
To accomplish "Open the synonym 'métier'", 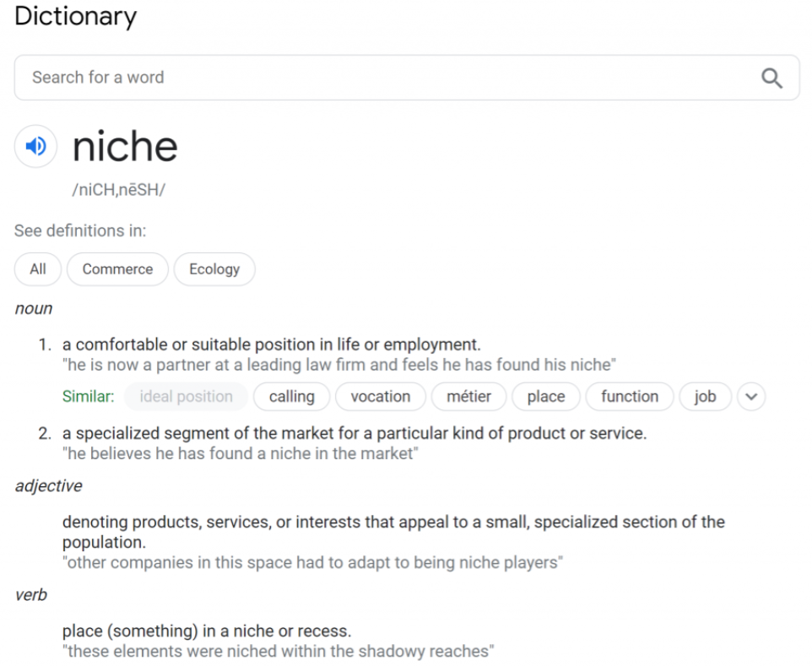I will [468, 397].
